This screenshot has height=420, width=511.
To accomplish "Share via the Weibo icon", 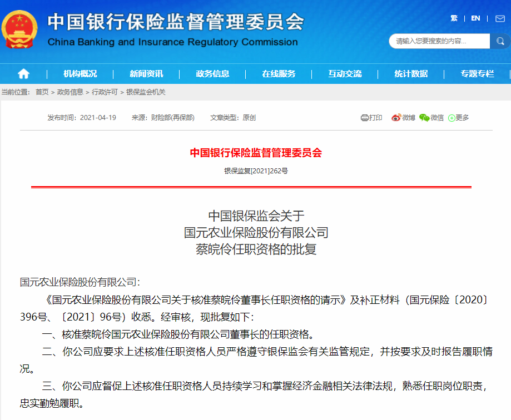I will tap(396, 118).
